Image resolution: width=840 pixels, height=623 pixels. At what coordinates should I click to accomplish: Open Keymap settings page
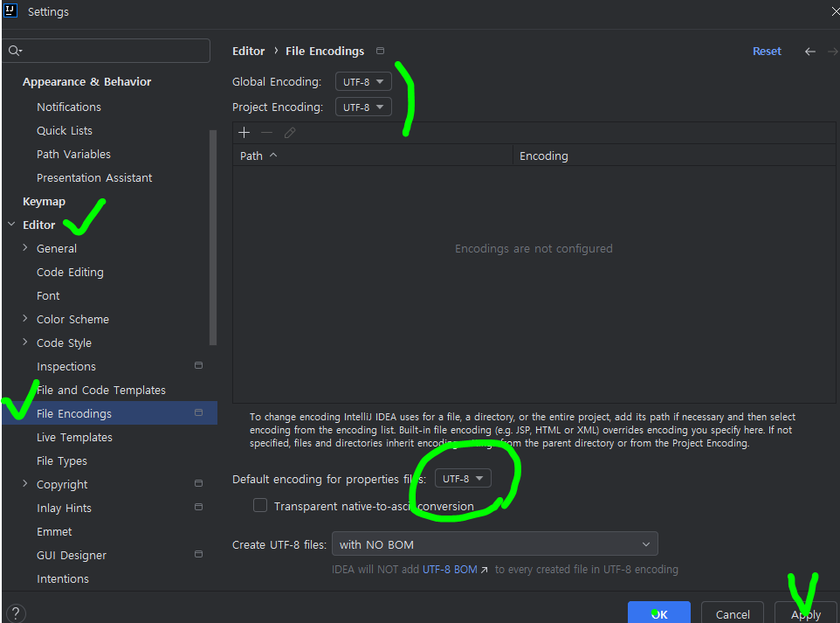point(44,202)
